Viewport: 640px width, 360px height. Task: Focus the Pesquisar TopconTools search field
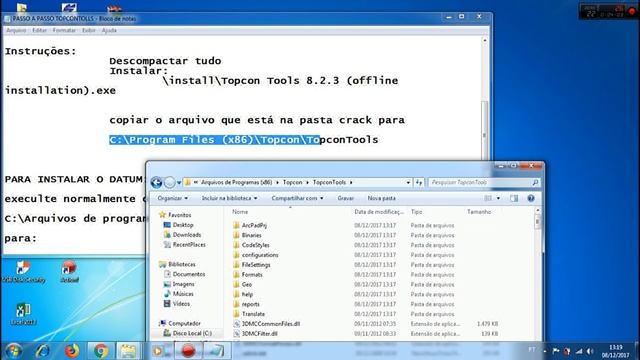click(x=480, y=182)
